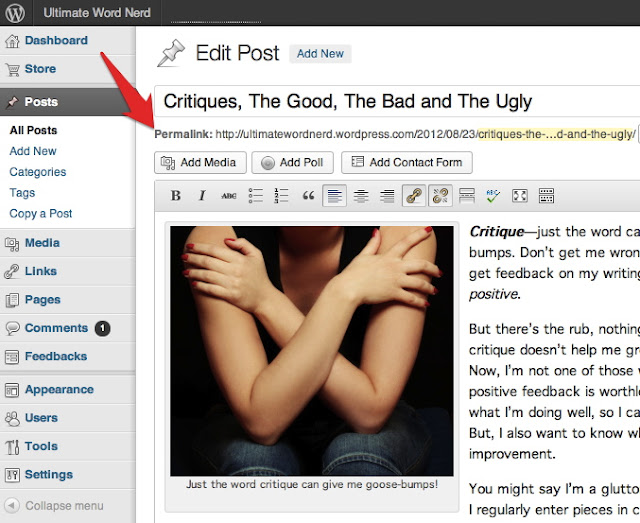
Task: Open the Tags page
Action: (x=22, y=193)
